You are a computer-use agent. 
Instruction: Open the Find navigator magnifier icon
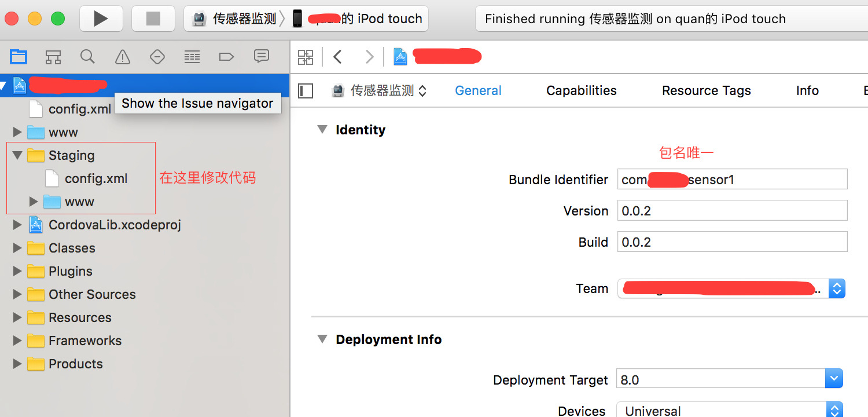point(87,57)
